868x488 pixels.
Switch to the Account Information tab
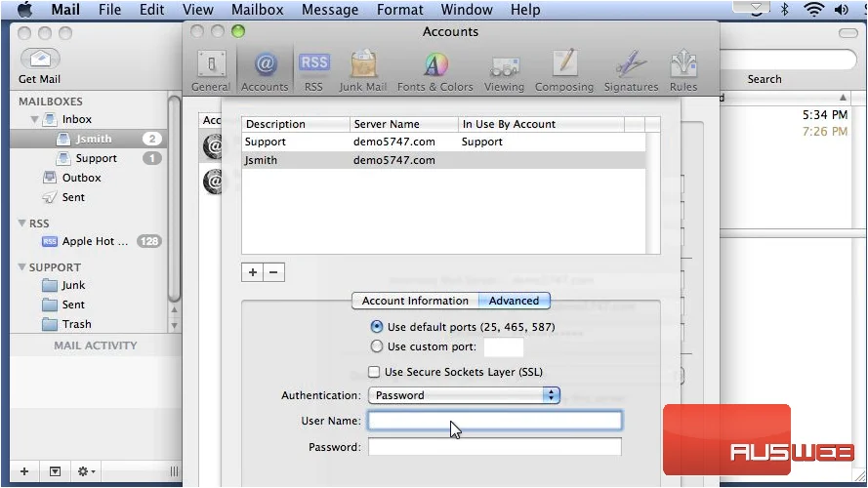(x=415, y=301)
